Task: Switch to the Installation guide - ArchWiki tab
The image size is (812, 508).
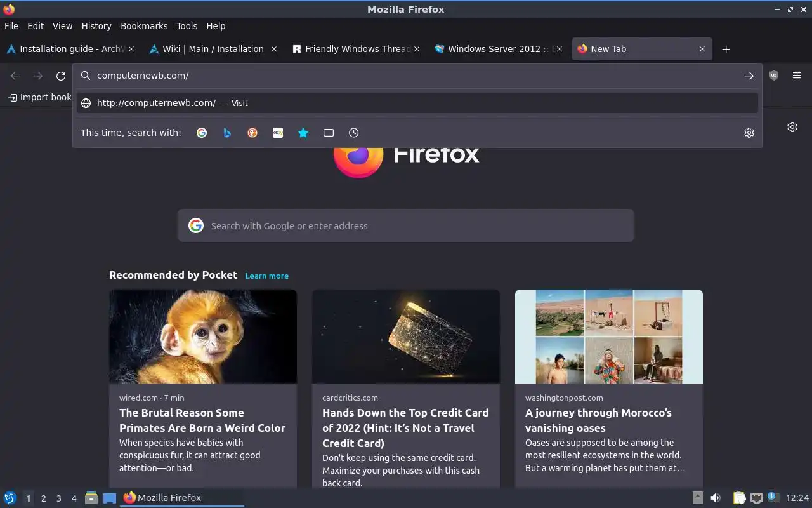Action: pyautogui.click(x=71, y=49)
